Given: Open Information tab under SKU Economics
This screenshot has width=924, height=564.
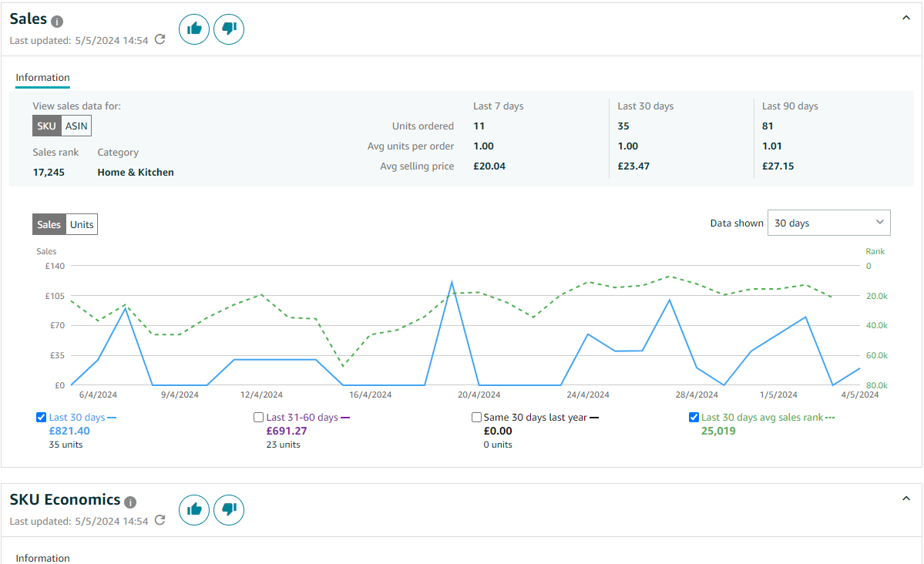Looking at the screenshot, I should click(42, 558).
